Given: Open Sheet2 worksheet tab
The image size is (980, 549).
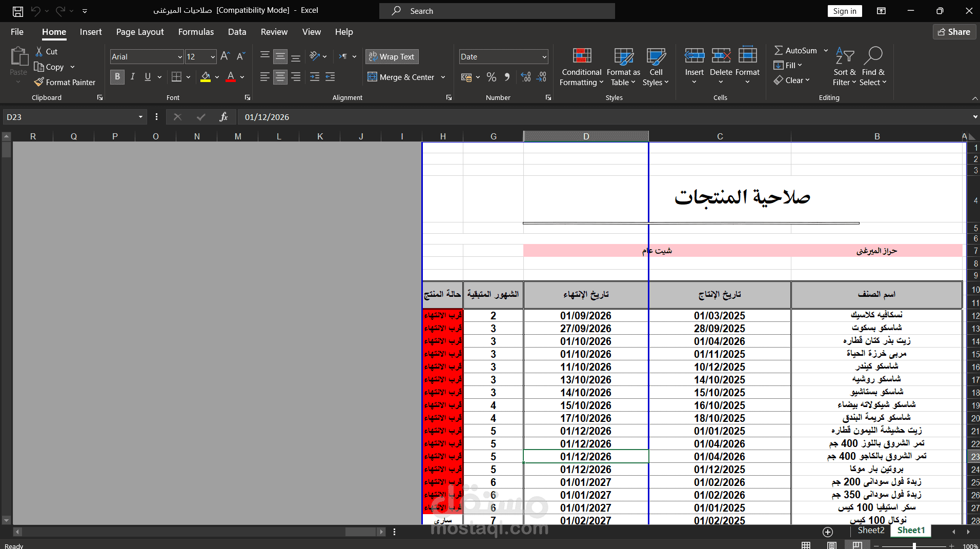Looking at the screenshot, I should [x=871, y=531].
